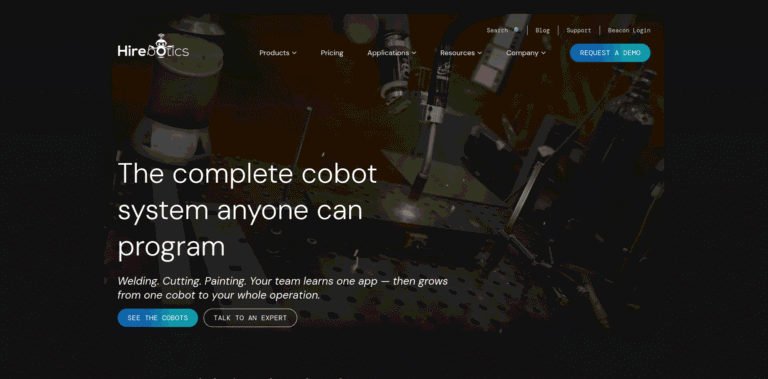
Task: Click the headline "The complete cobot system anyone can program"
Action: [247, 210]
